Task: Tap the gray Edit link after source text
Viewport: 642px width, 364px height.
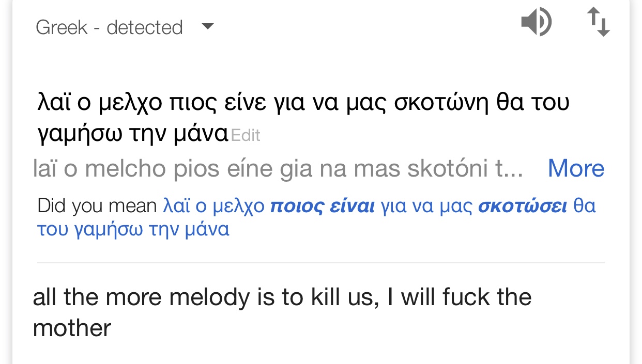Action: [x=246, y=135]
